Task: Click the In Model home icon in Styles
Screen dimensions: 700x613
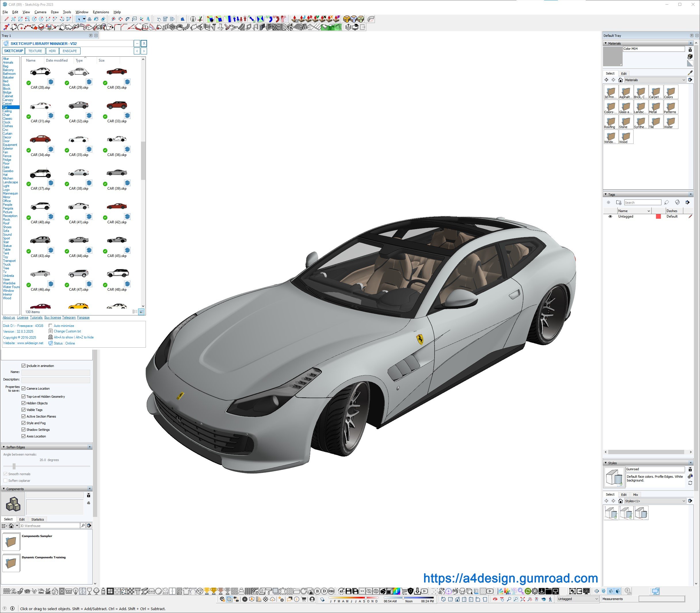Action: coord(620,501)
